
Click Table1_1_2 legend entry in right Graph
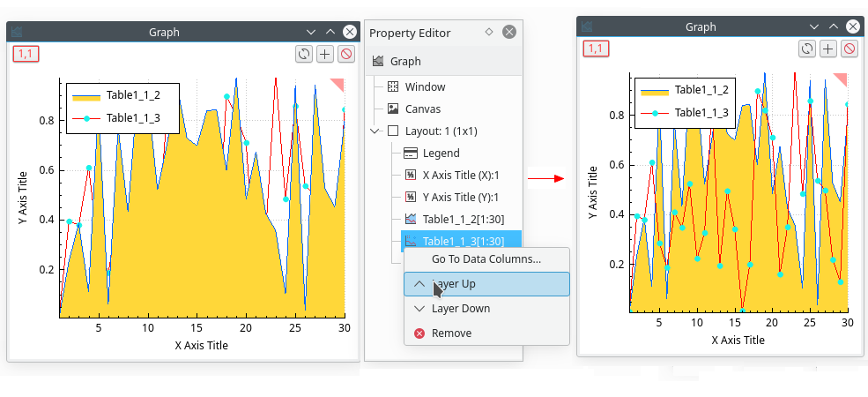coord(701,90)
